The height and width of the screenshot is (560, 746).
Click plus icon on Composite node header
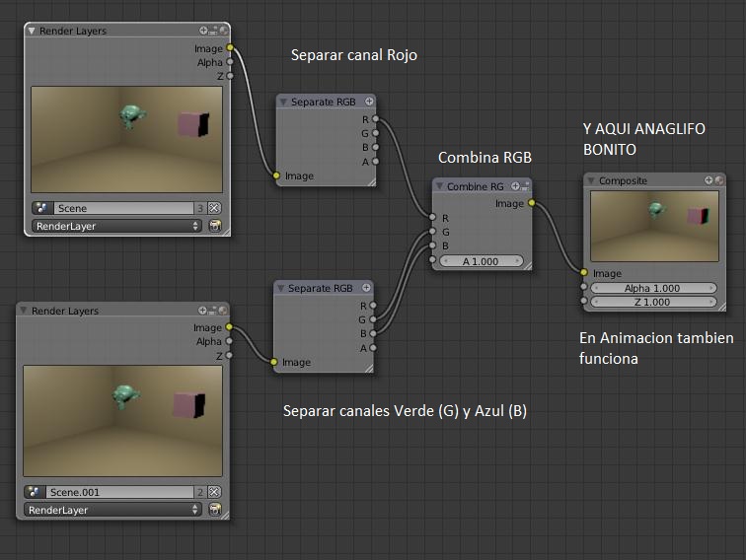[709, 180]
